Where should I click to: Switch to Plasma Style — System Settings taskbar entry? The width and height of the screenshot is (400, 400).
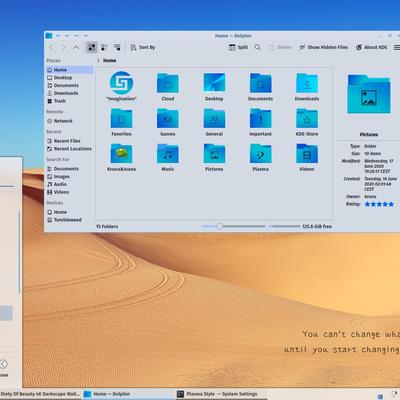(221, 394)
